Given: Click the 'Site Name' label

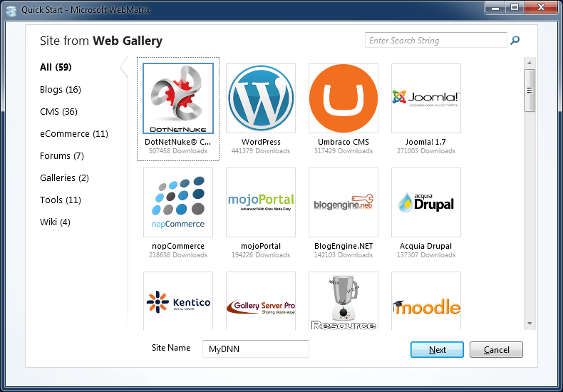Looking at the screenshot, I should point(171,348).
